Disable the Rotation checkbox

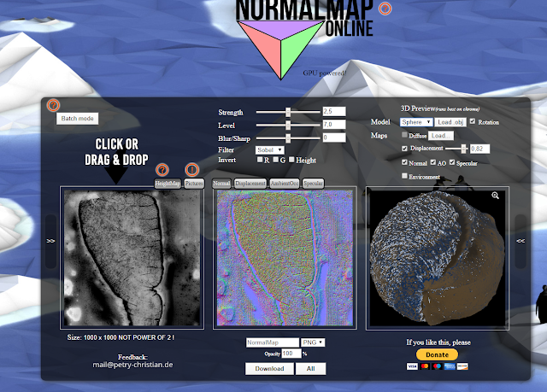[473, 121]
